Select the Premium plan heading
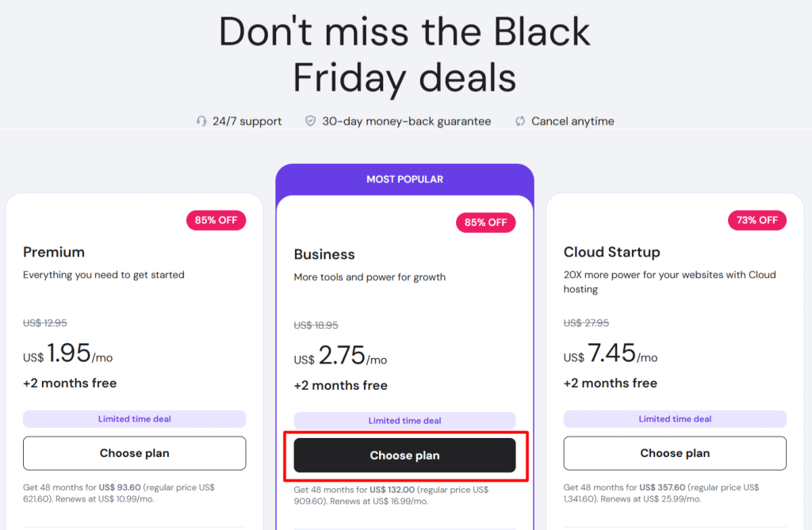Viewport: 812px width, 530px height. [54, 252]
